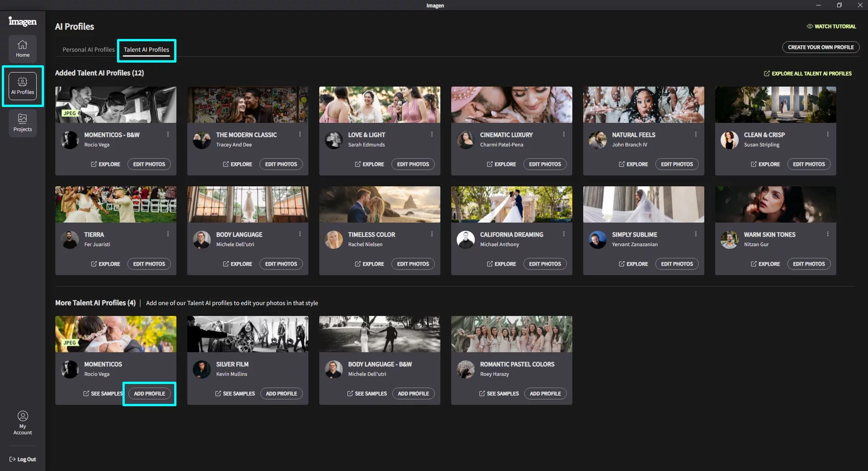This screenshot has height=471, width=868.
Task: Switch to Personal AI Profiles tab
Action: [x=88, y=49]
